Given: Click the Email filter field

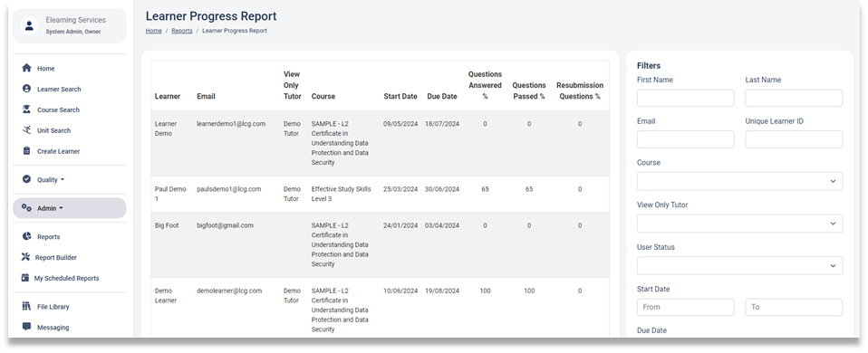Looking at the screenshot, I should pos(685,139).
